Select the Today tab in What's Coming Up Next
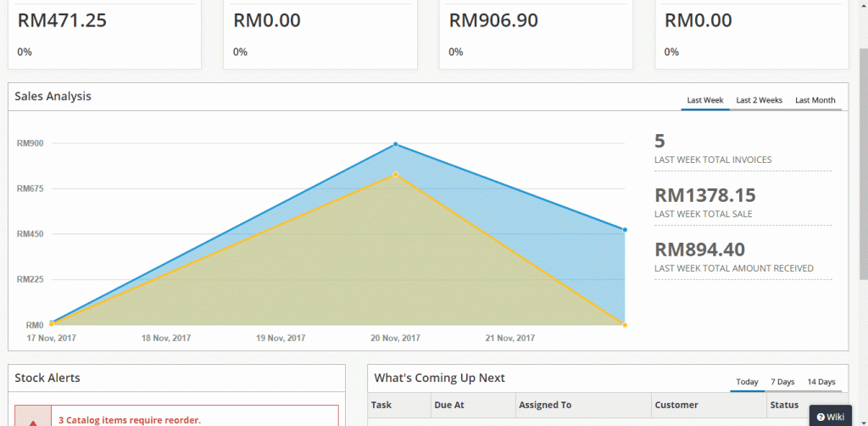This screenshot has width=868, height=426. [747, 382]
